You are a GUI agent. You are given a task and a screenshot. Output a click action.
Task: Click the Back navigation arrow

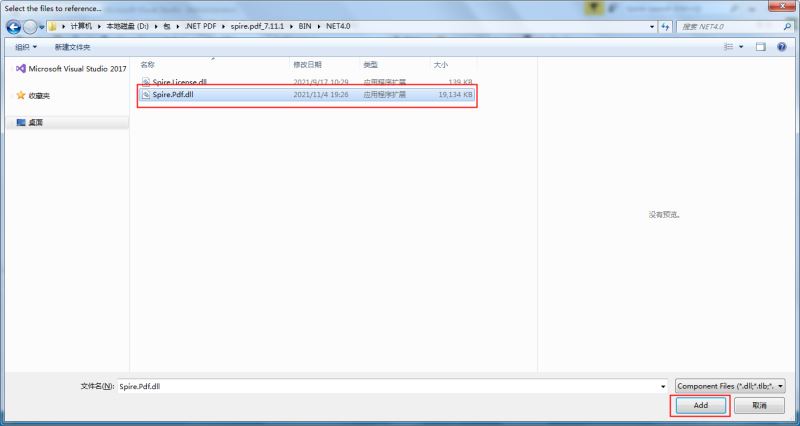14,27
